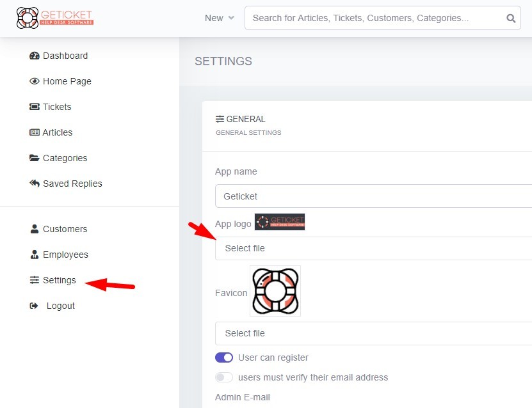Image resolution: width=532 pixels, height=408 pixels.
Task: Click the reply-all icon beside Saved Replies
Action: [x=35, y=184]
